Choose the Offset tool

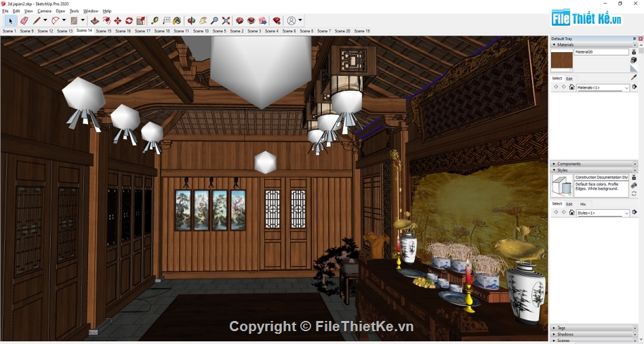tap(106, 20)
